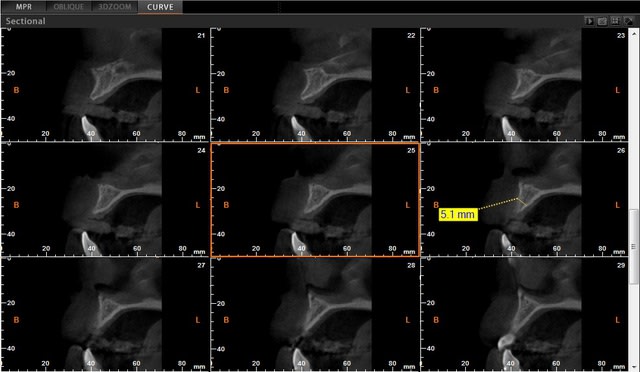Click the capture snapshot icon in Sectional header
640x372 pixels.
pyautogui.click(x=602, y=21)
